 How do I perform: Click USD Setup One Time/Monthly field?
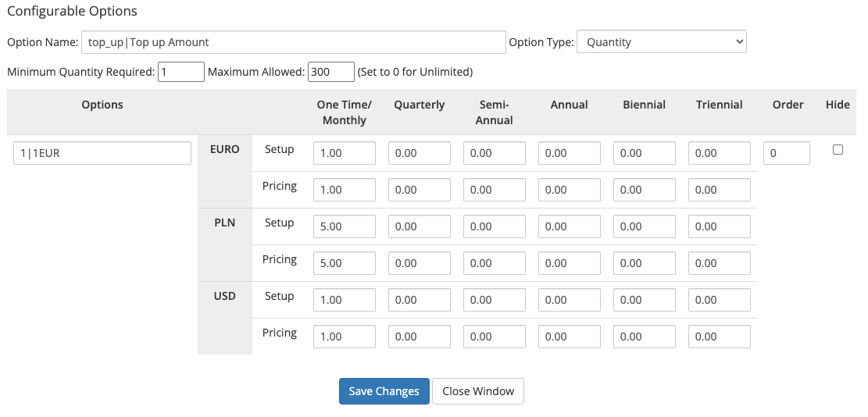point(344,300)
